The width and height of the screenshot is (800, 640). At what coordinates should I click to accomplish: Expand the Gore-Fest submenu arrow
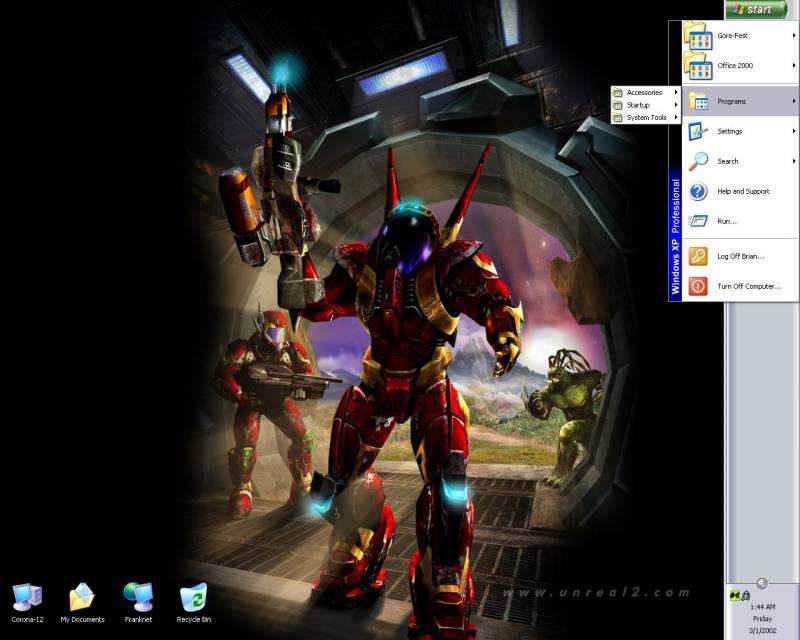pyautogui.click(x=794, y=35)
